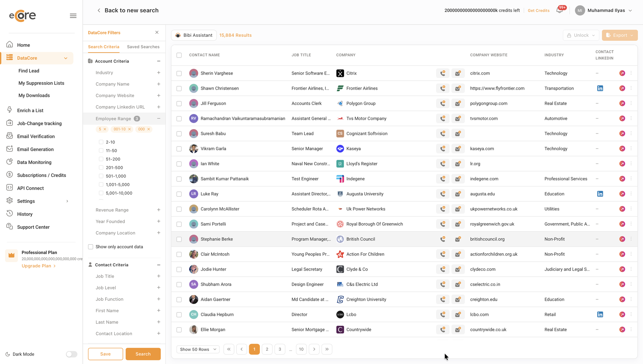This screenshot has height=364, width=643.
Task: Collapse the Account Criteria section
Action: [x=159, y=61]
